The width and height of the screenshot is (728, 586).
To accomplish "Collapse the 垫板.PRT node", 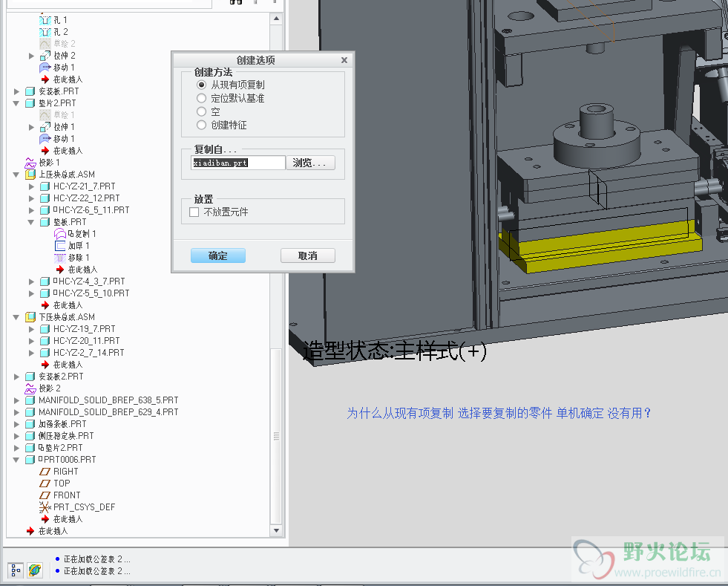I will pos(31,222).
